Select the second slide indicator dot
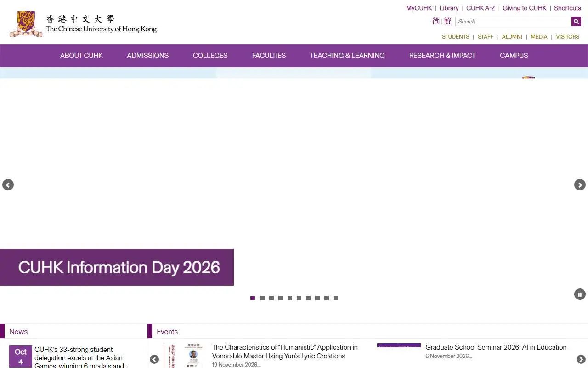This screenshot has width=588, height=368. point(262,298)
